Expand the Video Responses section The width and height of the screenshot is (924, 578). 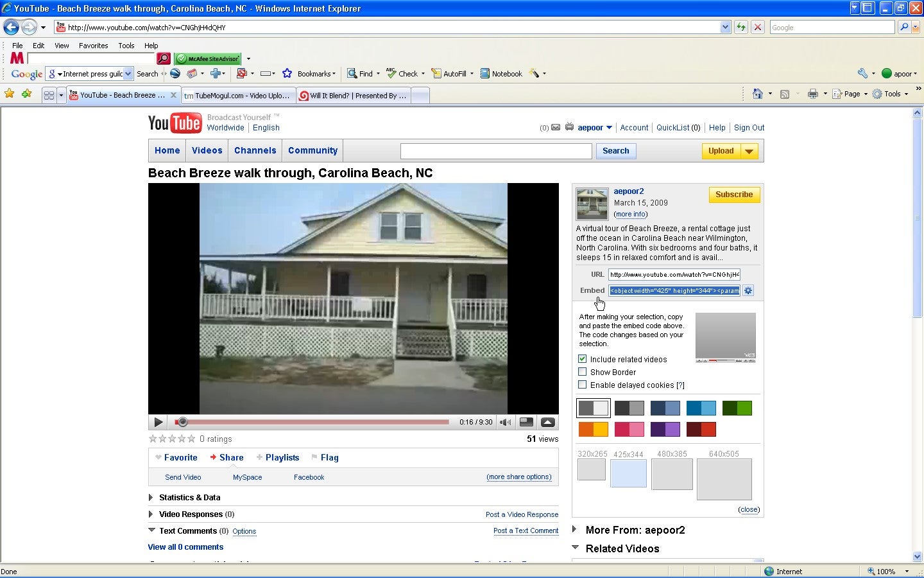coord(151,514)
